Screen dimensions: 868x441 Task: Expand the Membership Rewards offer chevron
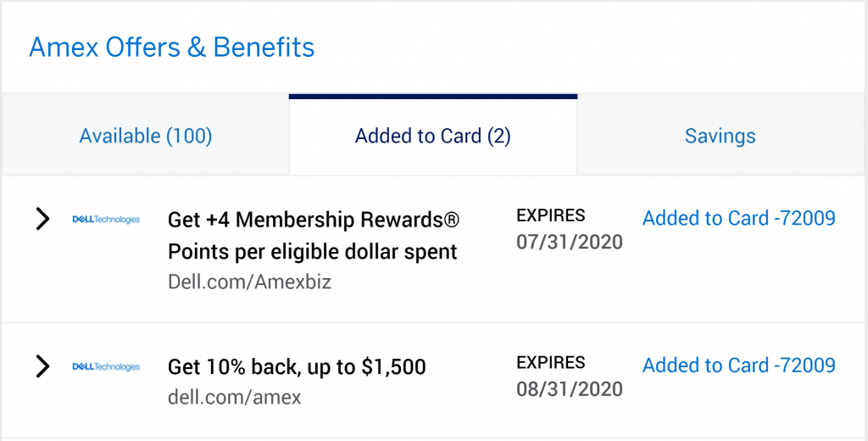coord(42,219)
